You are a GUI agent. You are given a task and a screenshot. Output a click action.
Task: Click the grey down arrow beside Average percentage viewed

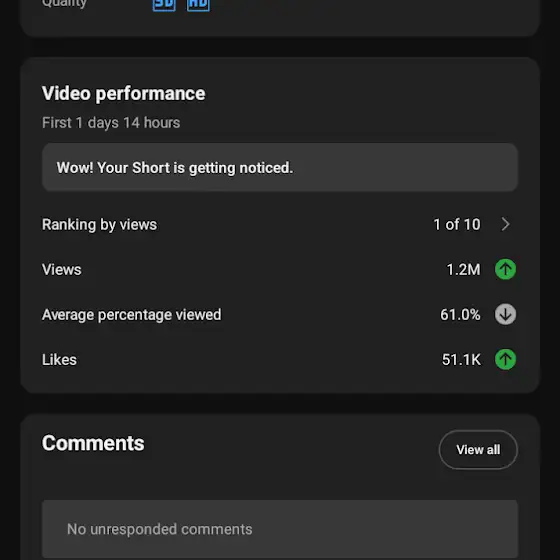505,314
